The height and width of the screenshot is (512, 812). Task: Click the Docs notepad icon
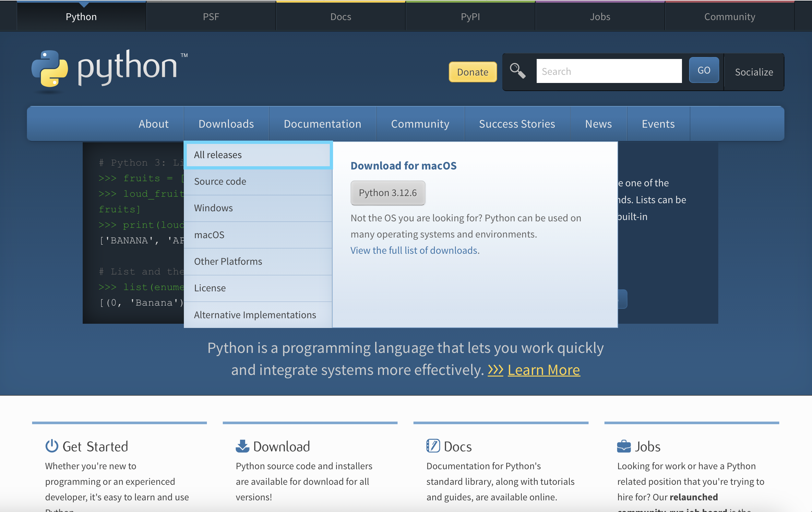tap(433, 446)
